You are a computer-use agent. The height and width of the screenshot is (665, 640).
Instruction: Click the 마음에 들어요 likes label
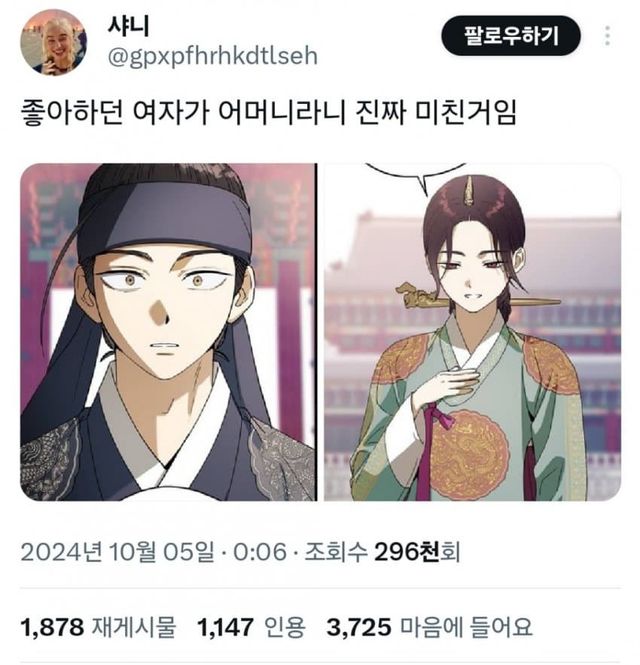click(466, 627)
